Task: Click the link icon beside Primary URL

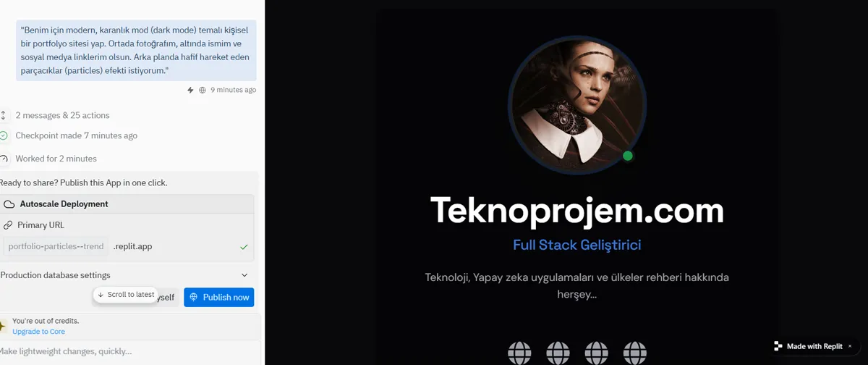Action: [x=8, y=225]
